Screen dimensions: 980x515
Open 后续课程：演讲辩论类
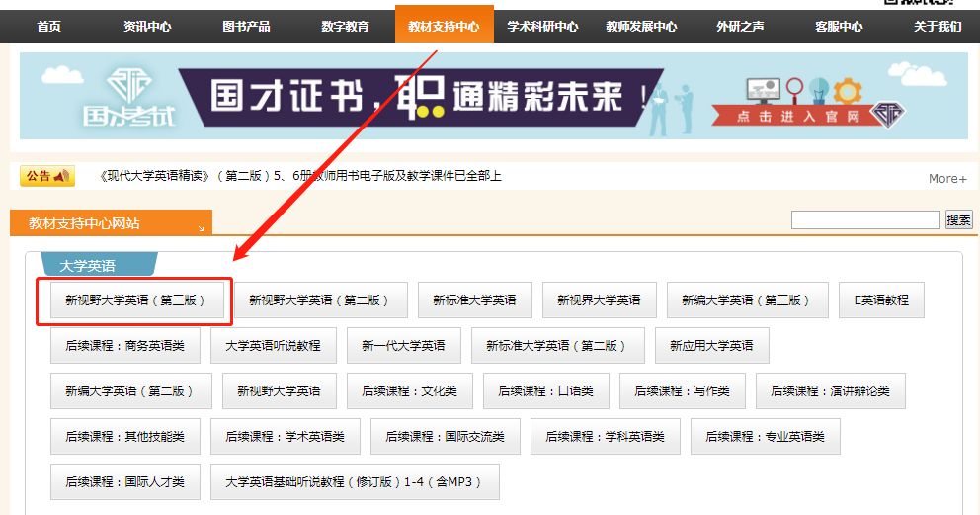point(831,391)
